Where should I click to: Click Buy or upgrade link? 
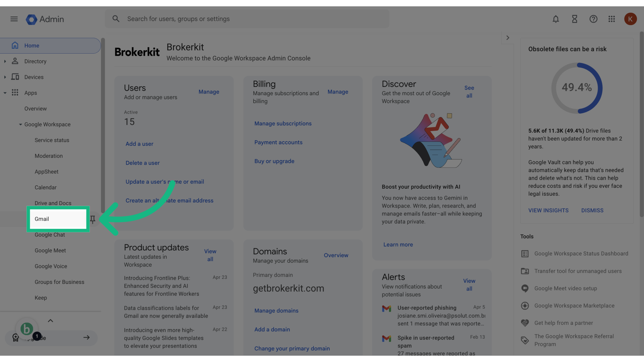tap(274, 161)
